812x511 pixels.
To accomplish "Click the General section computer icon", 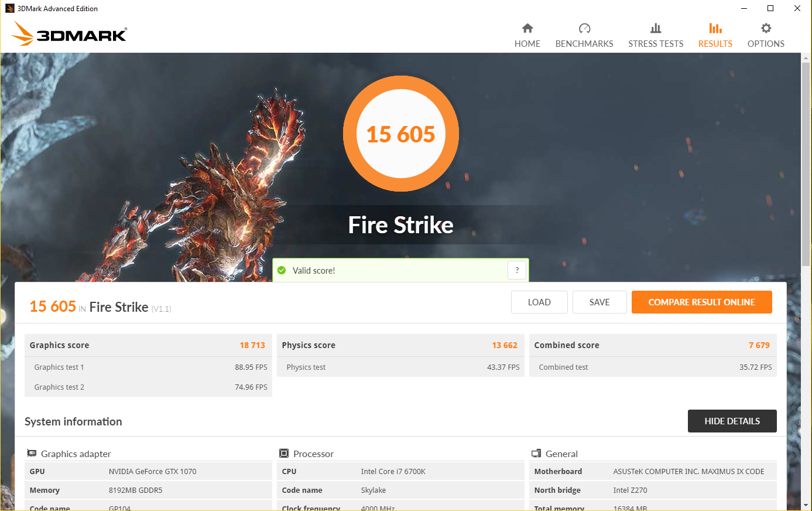I will click(536, 454).
